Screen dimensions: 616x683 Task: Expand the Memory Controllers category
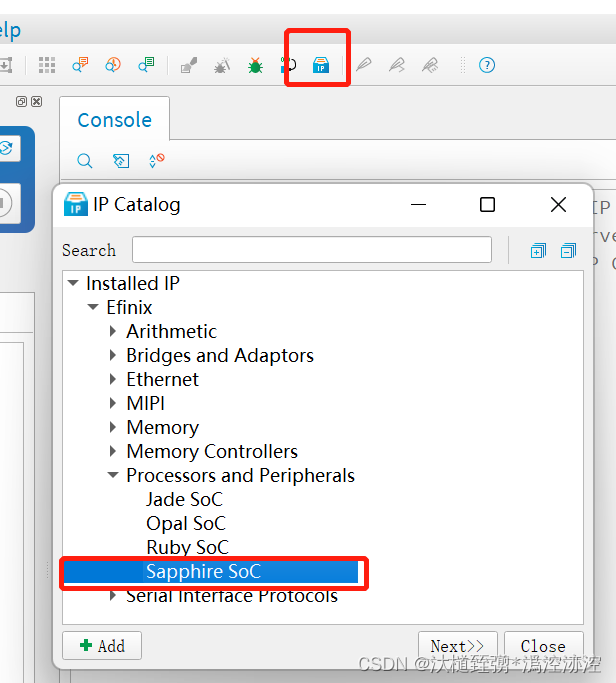(113, 451)
